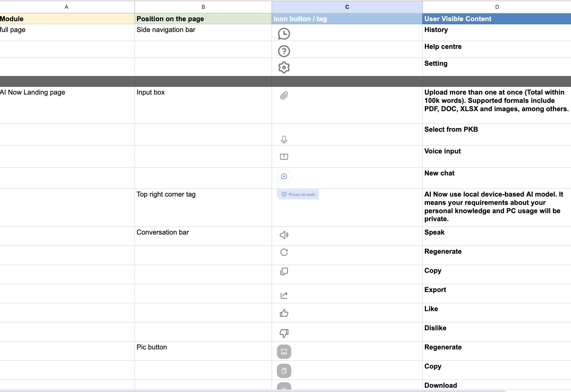Screen dimensions: 571x392
Task: Select the 'Side navigation bar' cell
Action: 203,33
